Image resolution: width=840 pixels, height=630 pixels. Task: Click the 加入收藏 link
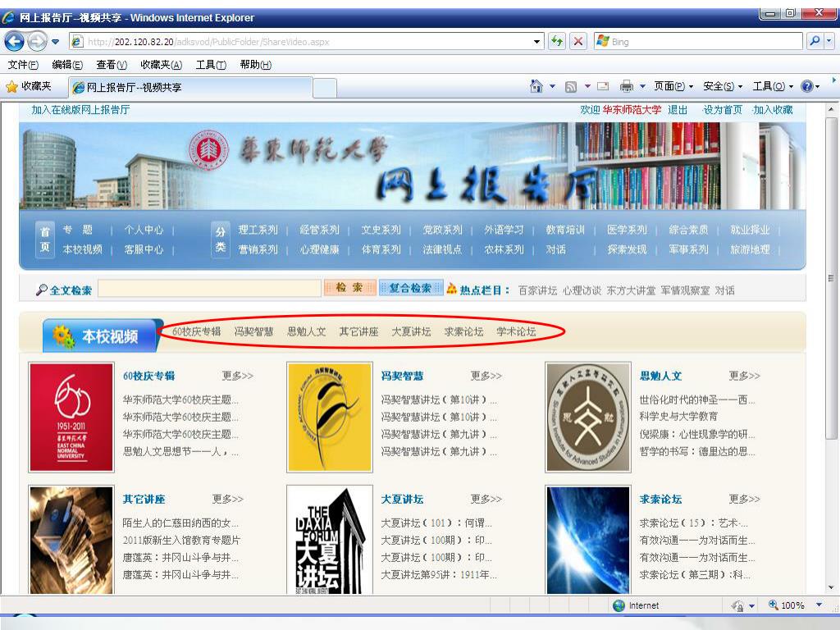pos(773,110)
